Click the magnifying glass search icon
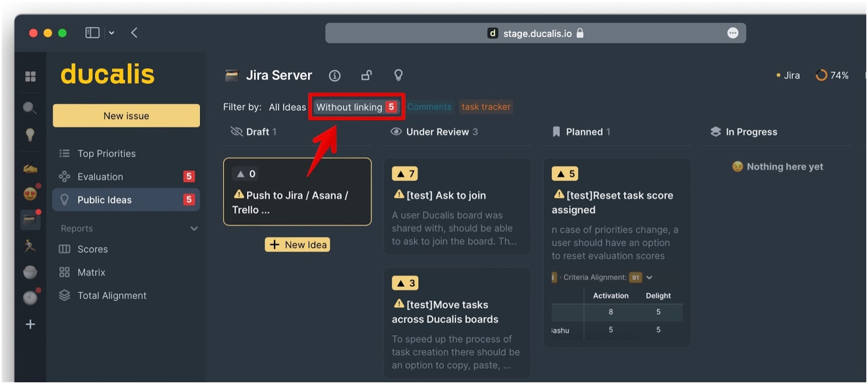Viewport: 868px width, 384px height. tap(30, 107)
